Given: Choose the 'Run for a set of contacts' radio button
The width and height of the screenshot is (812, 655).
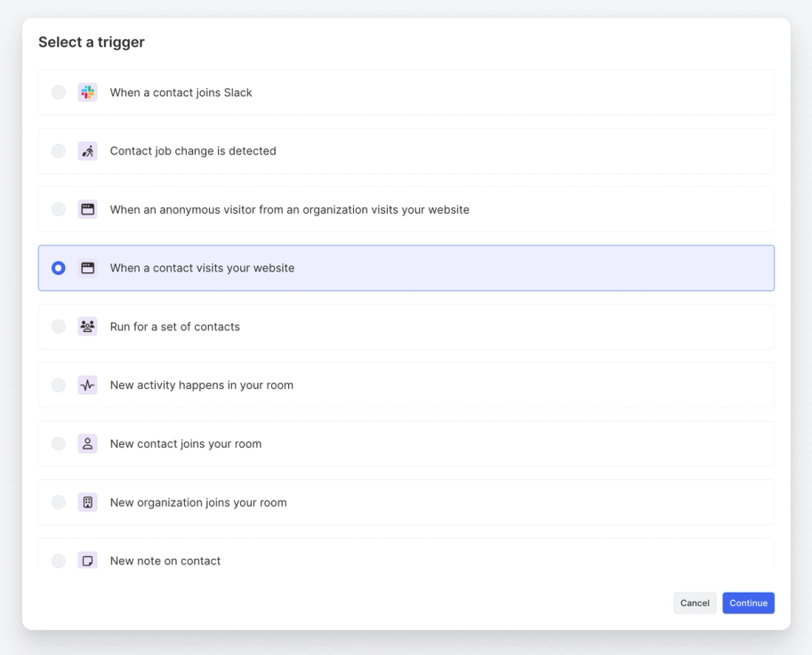Looking at the screenshot, I should 59,327.
